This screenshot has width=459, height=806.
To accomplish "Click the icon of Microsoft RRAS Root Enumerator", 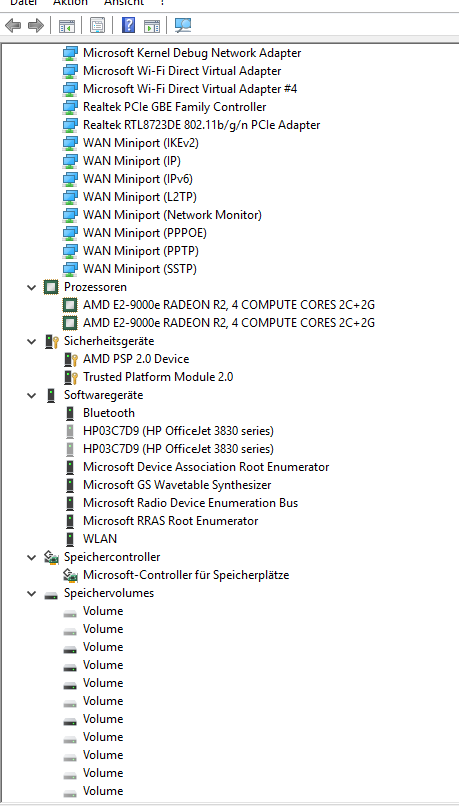I will (70, 521).
